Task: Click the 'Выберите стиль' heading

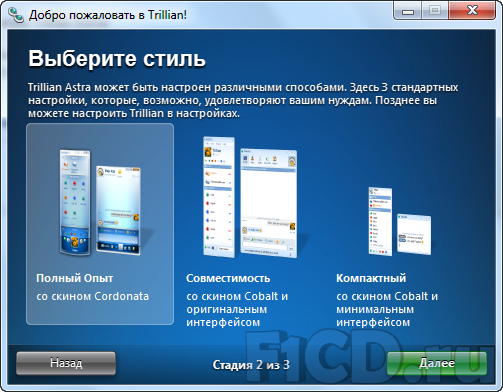Action: [x=117, y=59]
